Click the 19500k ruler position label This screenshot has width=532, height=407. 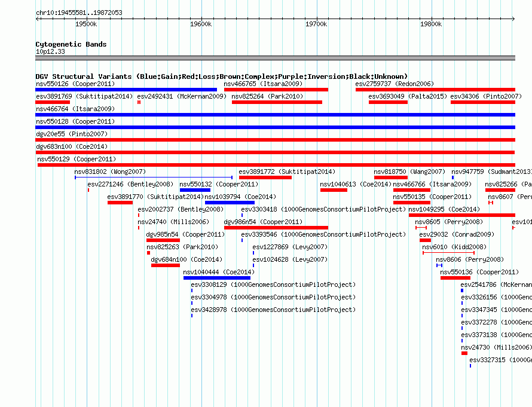[x=86, y=24]
